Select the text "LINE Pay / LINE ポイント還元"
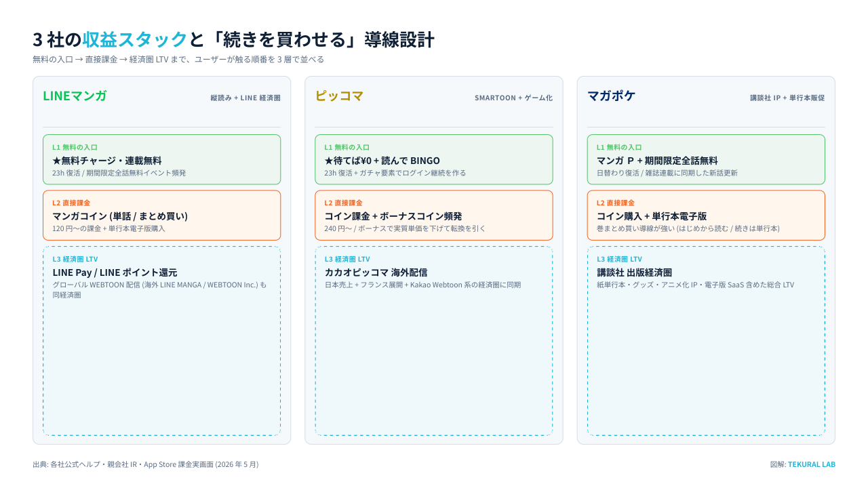This screenshot has height=488, width=868. 115,272
